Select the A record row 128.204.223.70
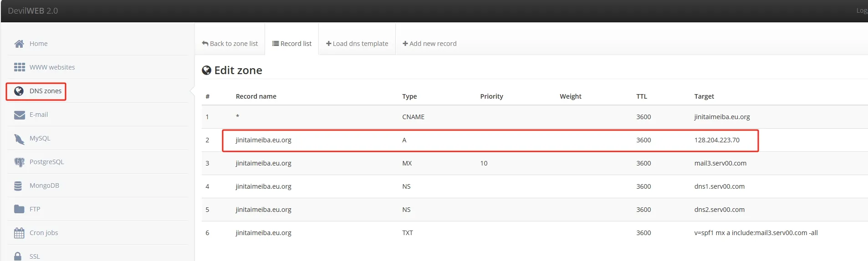This screenshot has width=868, height=261. 490,140
